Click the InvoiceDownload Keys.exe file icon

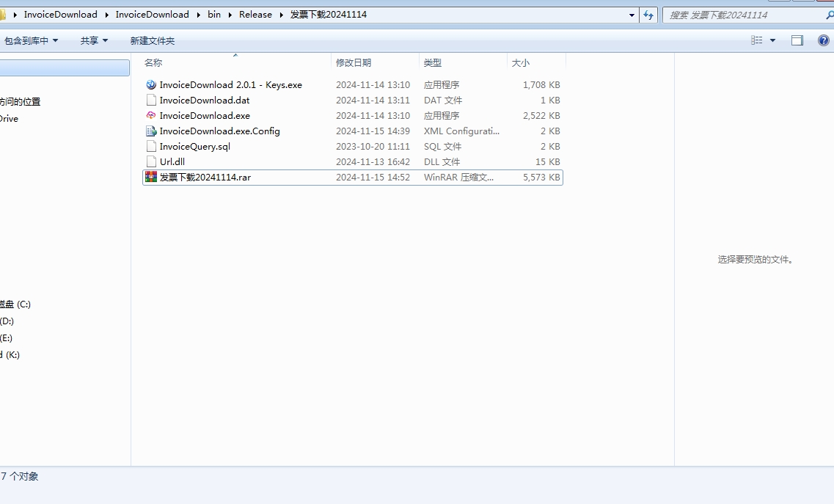(151, 85)
